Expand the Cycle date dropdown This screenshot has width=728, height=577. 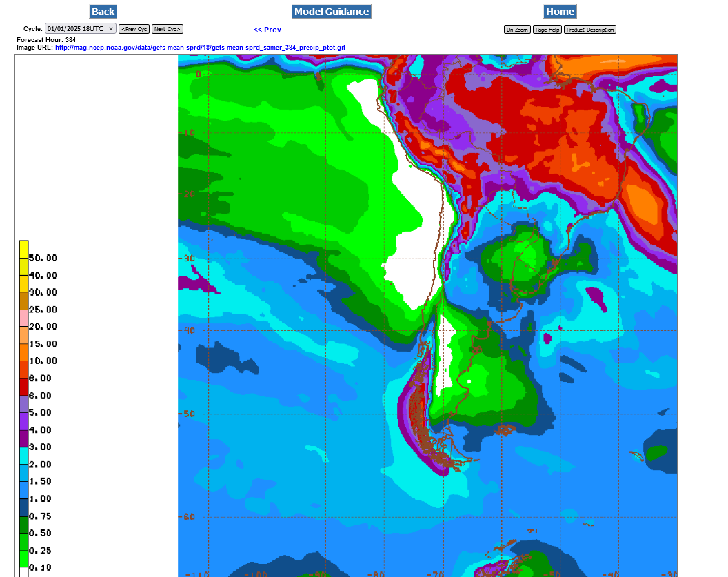click(81, 29)
